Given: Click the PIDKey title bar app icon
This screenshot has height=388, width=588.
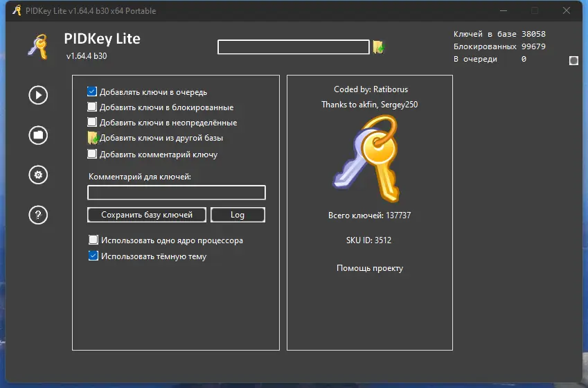Looking at the screenshot, I should pyautogui.click(x=17, y=10).
